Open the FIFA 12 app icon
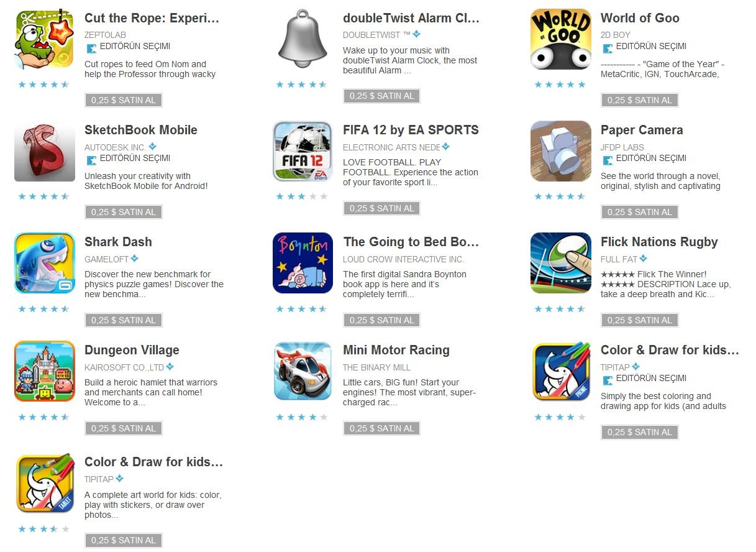The image size is (756, 552). tap(303, 151)
